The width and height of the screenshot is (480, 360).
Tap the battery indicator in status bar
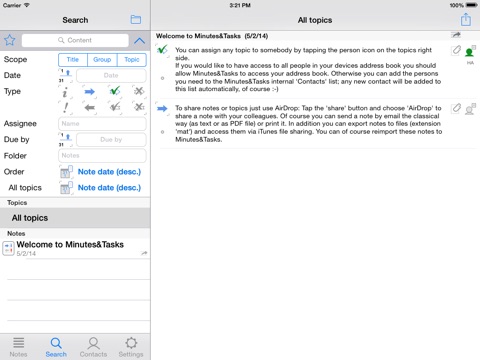click(472, 5)
